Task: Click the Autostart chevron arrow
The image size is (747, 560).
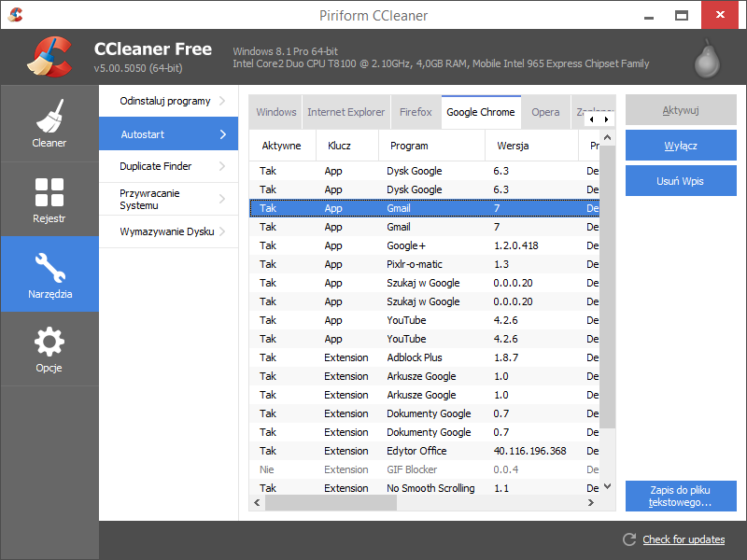Action: click(223, 134)
